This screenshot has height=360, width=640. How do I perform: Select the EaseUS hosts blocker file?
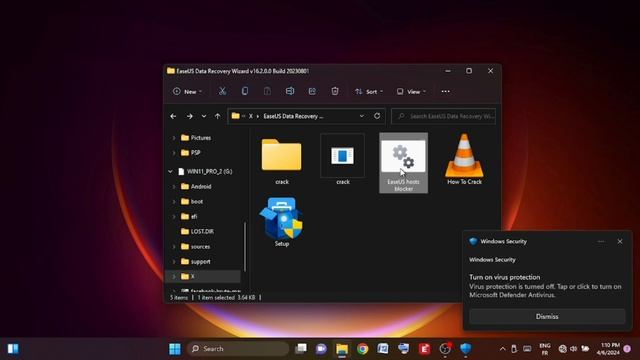[x=403, y=163]
